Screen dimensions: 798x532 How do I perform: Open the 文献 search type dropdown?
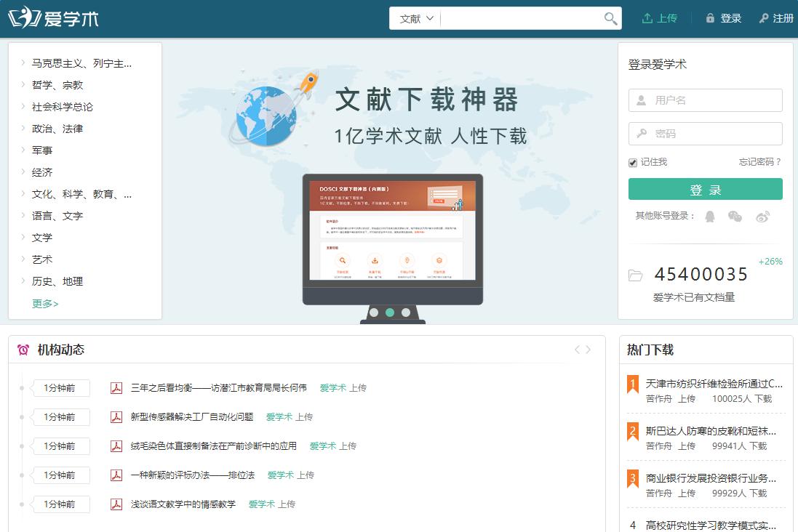coord(414,18)
